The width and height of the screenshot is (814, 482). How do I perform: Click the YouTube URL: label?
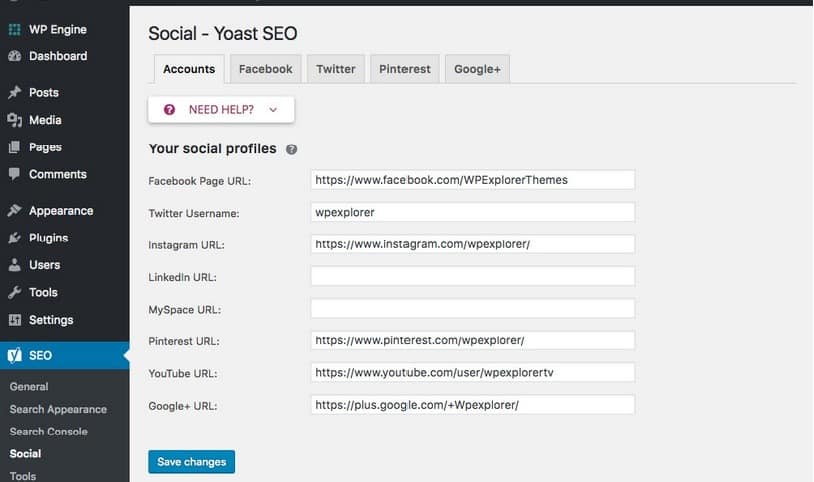point(183,373)
